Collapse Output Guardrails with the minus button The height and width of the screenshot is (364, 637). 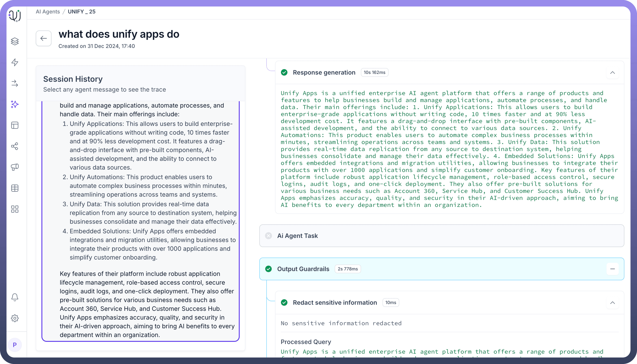612,269
